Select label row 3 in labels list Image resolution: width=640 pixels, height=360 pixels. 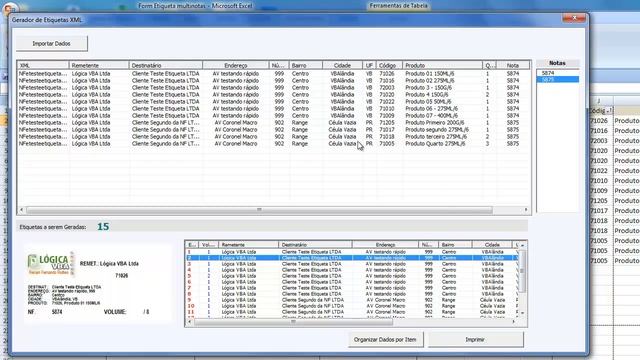[x=352, y=264]
